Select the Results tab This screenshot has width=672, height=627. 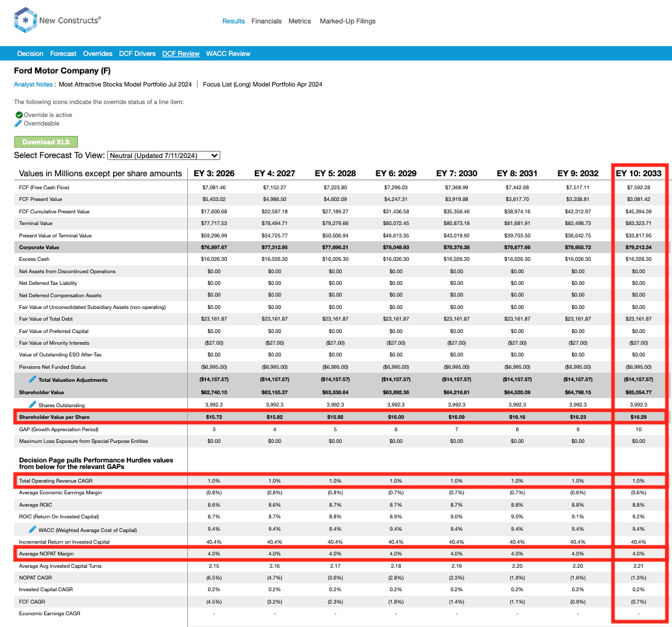coord(233,21)
